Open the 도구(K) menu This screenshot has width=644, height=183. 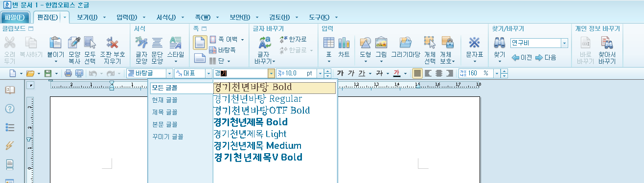tap(319, 18)
